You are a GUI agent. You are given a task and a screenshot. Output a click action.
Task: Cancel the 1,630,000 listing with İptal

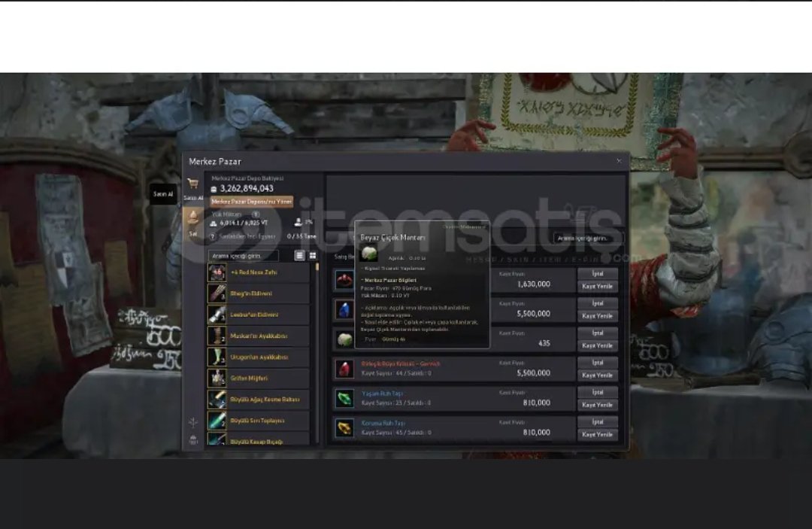click(x=598, y=274)
